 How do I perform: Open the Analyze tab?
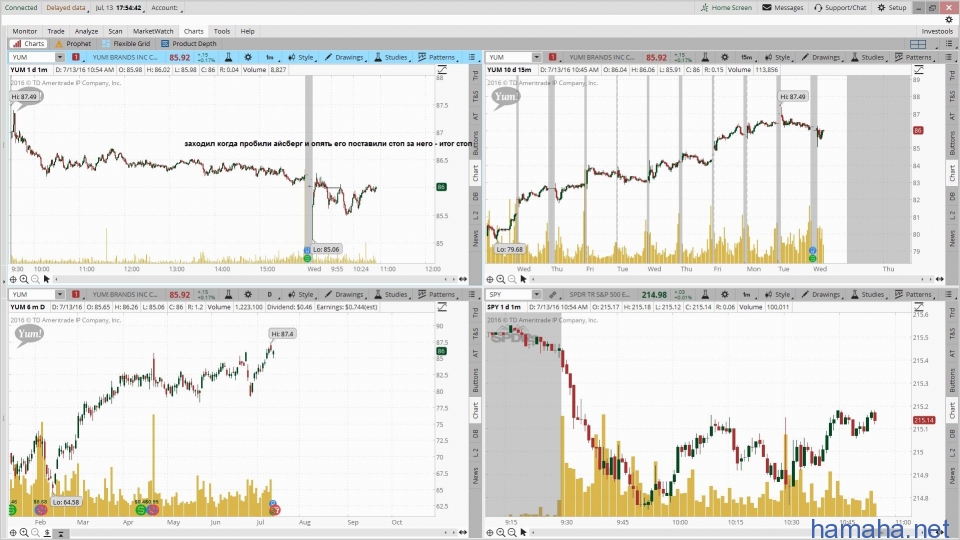87,31
